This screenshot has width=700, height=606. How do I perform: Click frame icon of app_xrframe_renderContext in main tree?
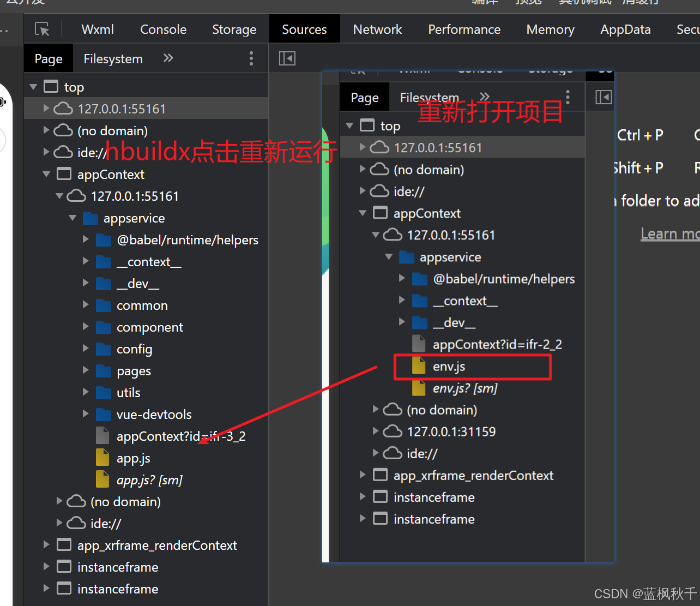point(64,545)
